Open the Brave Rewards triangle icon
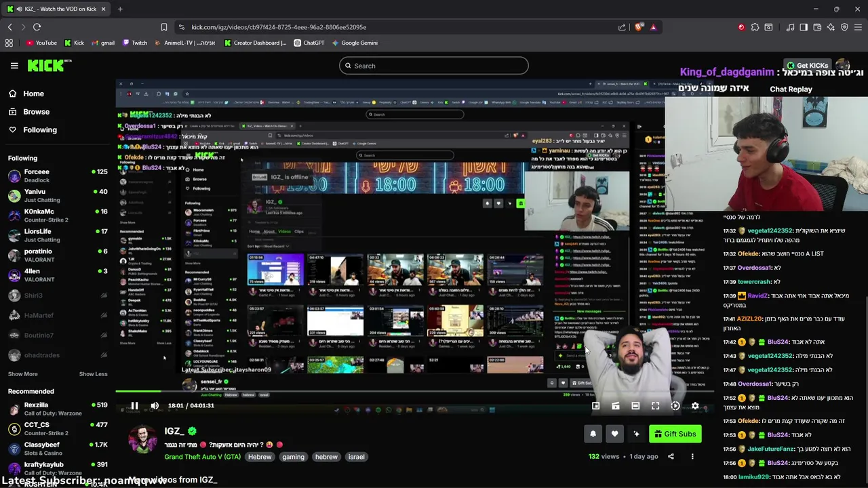This screenshot has width=868, height=488. (x=653, y=27)
